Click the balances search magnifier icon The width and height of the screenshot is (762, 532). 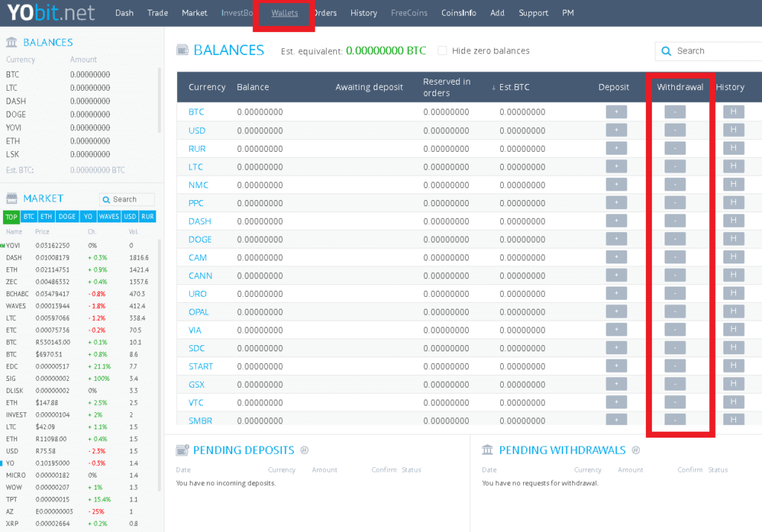point(666,51)
